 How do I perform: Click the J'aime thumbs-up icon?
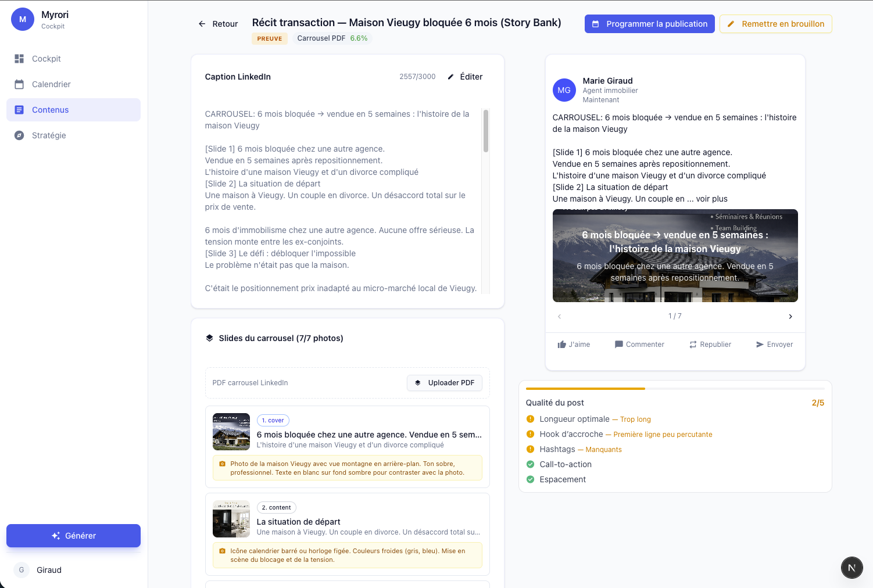[561, 345]
